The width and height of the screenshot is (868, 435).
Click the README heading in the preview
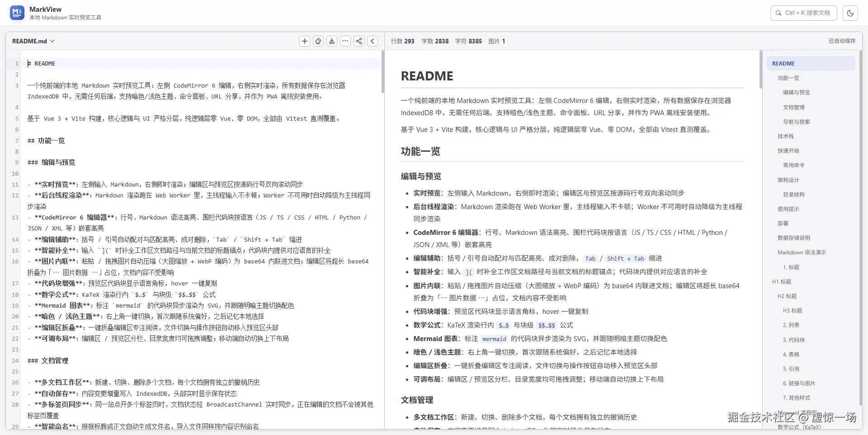click(427, 76)
